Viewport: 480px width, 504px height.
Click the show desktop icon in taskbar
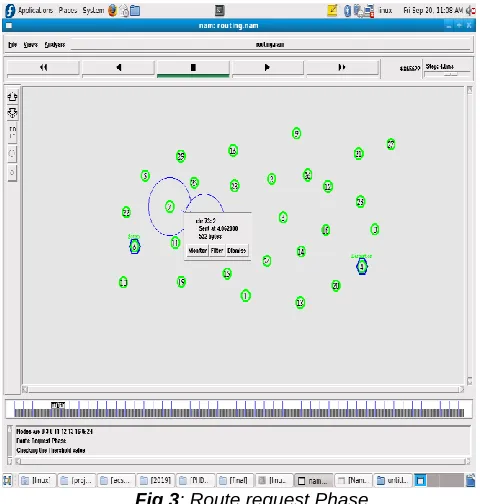point(7,480)
